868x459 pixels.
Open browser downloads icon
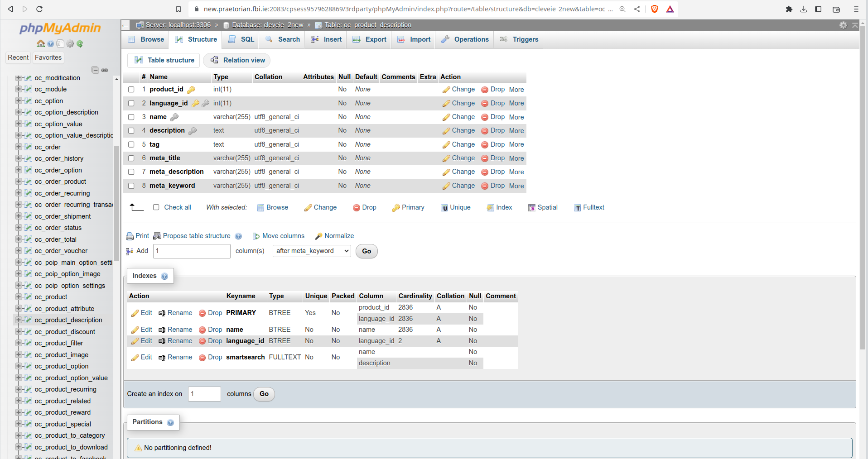[804, 9]
